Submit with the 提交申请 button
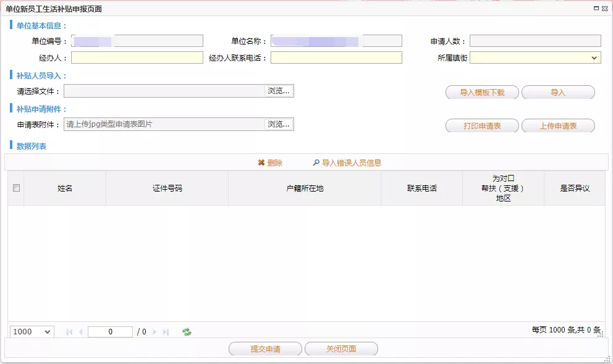 pyautogui.click(x=265, y=349)
